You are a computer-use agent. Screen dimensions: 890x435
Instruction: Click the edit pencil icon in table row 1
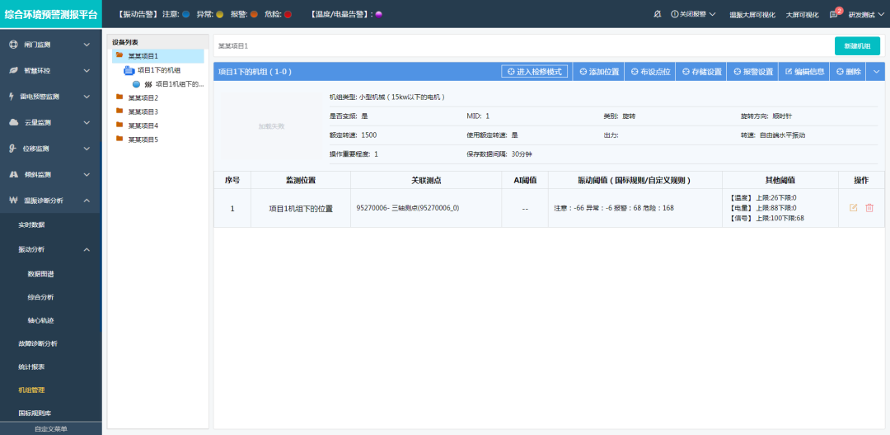(x=853, y=208)
